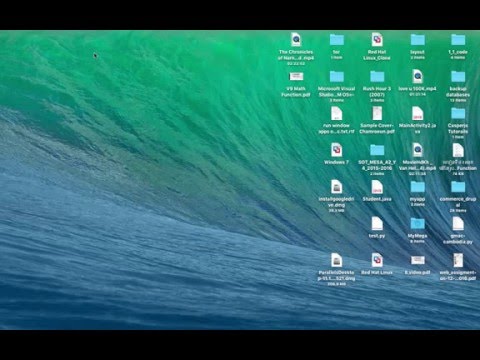Screen dimensions: 480x360
Task: Select the 1_1_code folder
Action: point(458,40)
